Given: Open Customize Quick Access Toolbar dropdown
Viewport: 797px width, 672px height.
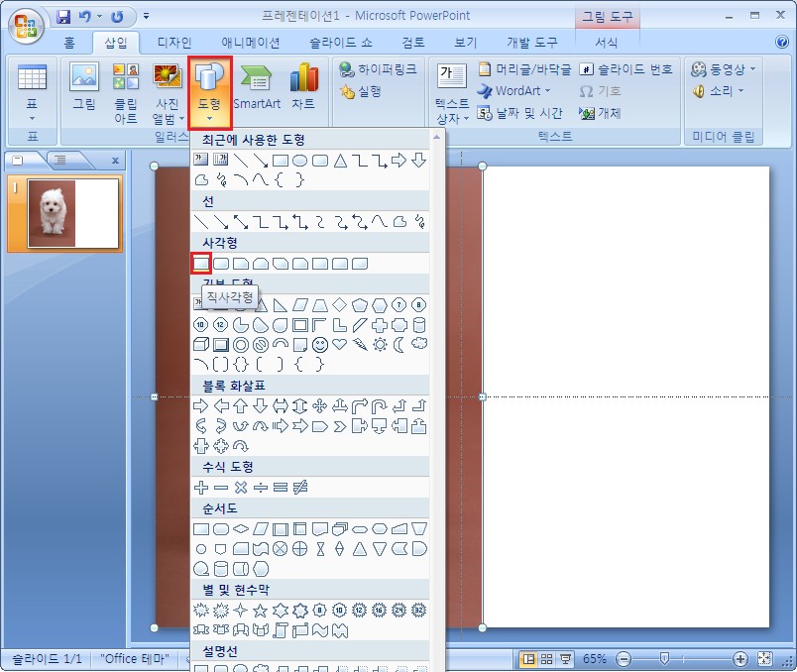Looking at the screenshot, I should 146,16.
